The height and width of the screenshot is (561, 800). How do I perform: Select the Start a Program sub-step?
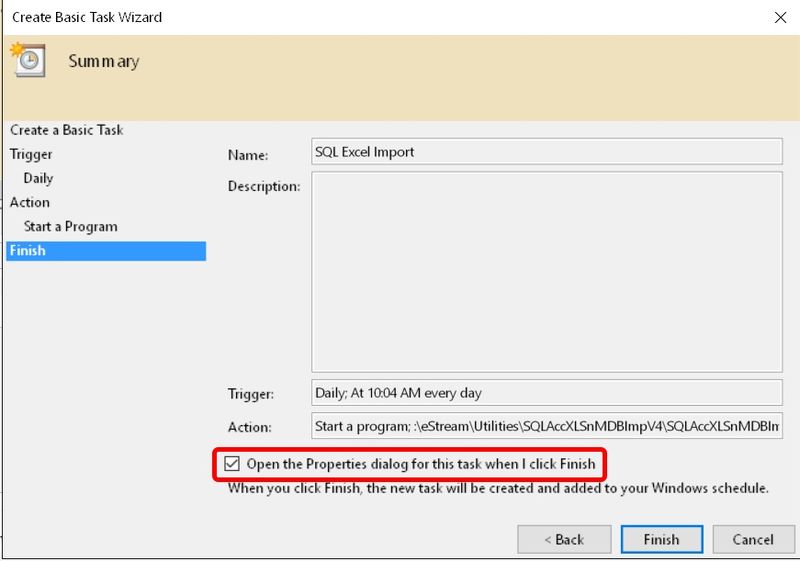pyautogui.click(x=70, y=226)
